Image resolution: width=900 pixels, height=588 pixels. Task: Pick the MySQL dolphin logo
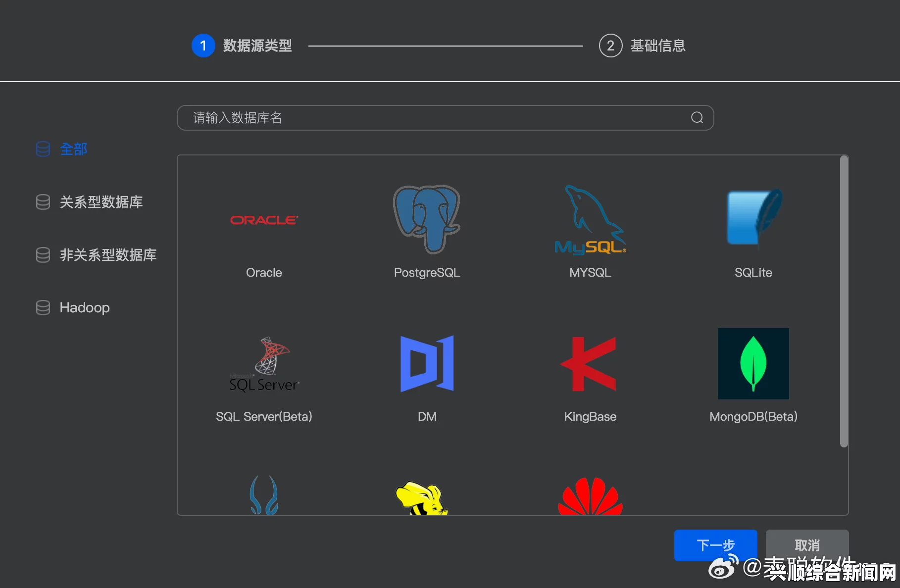[x=590, y=220]
